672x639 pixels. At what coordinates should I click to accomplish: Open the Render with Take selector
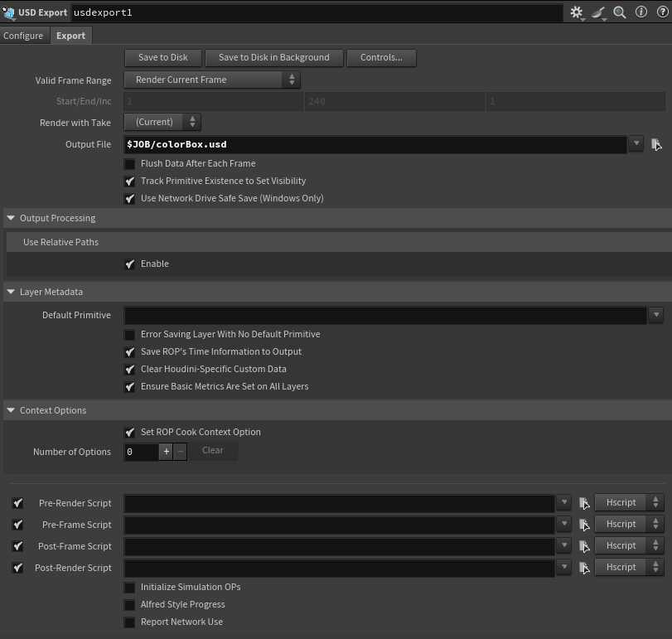click(x=191, y=122)
